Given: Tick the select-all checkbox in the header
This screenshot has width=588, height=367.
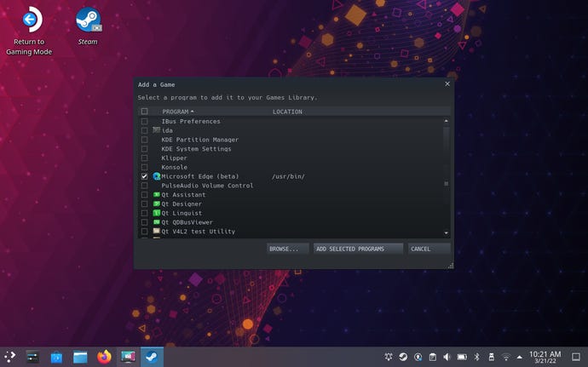Looking at the screenshot, I should tap(144, 112).
